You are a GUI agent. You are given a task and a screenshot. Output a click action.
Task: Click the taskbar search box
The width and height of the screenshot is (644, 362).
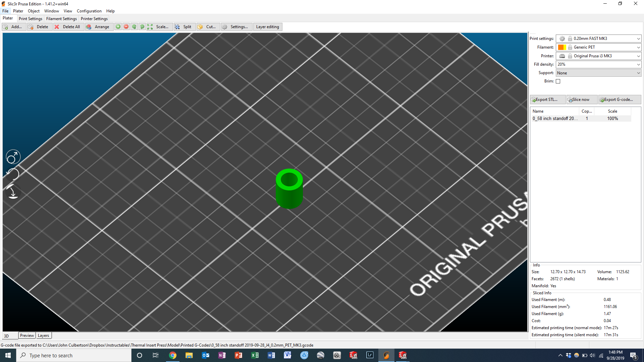74,355
